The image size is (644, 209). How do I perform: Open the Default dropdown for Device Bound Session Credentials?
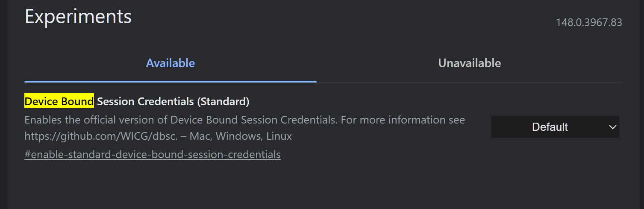(x=555, y=127)
